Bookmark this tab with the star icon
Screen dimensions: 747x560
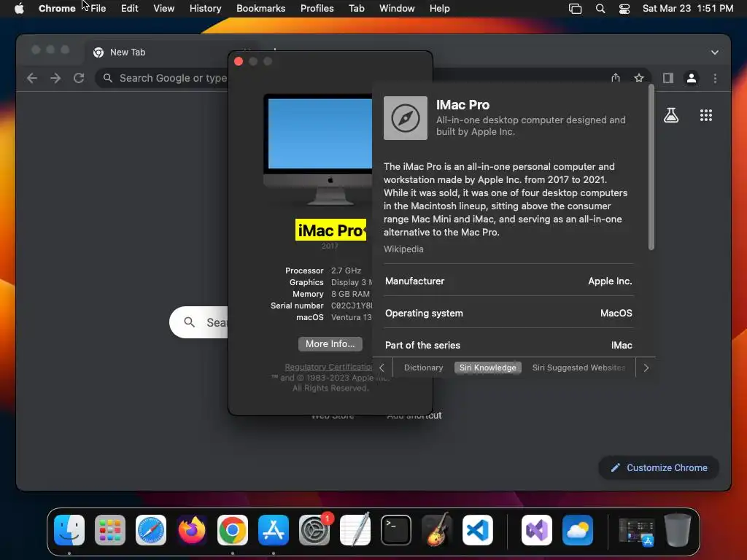639,78
